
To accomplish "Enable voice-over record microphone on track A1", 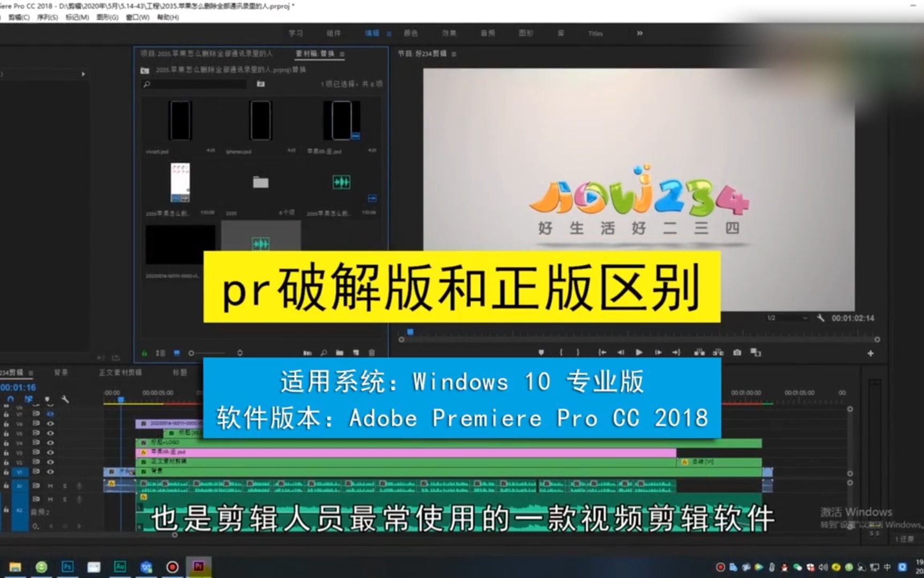I will 79,486.
